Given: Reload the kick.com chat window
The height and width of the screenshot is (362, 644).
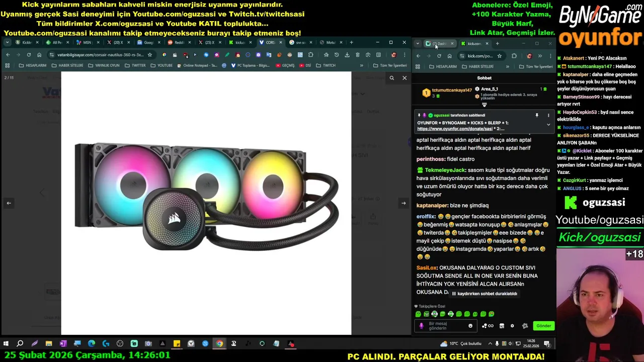Looking at the screenshot, I should click(439, 56).
